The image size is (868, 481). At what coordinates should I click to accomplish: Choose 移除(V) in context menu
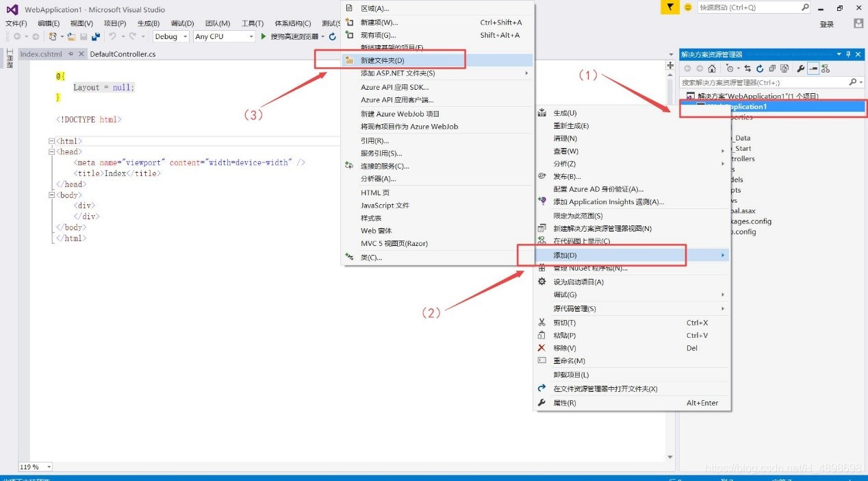click(632, 348)
